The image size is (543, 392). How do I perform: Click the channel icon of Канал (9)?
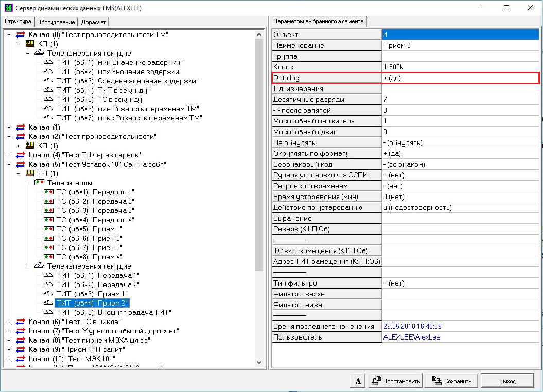click(21, 349)
